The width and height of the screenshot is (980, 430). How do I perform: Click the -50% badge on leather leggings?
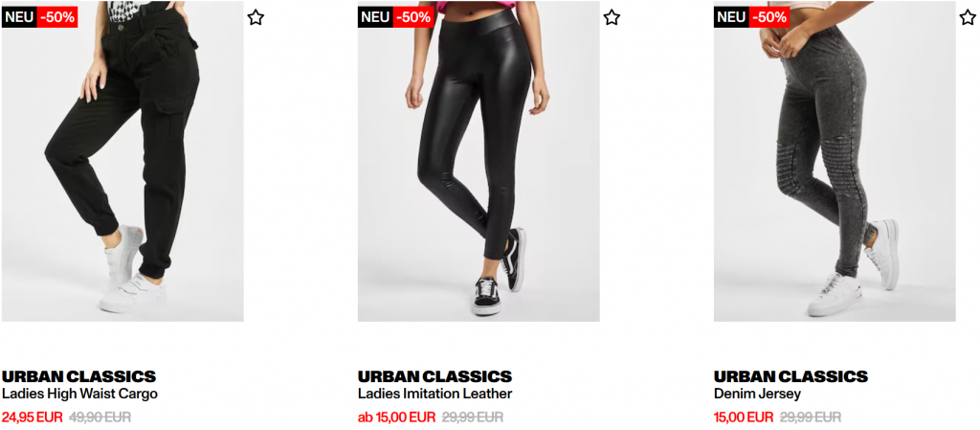click(415, 17)
